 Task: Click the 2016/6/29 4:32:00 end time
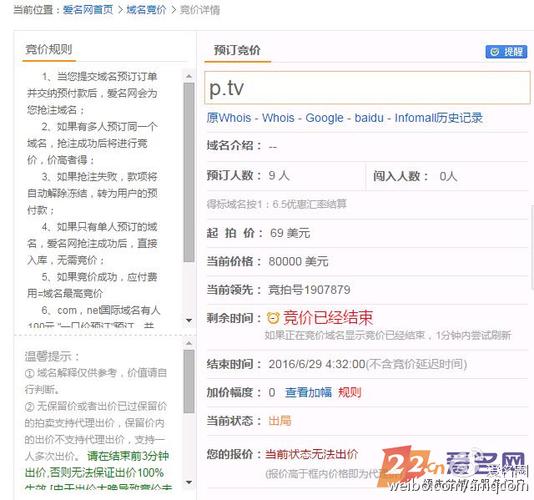tap(317, 364)
